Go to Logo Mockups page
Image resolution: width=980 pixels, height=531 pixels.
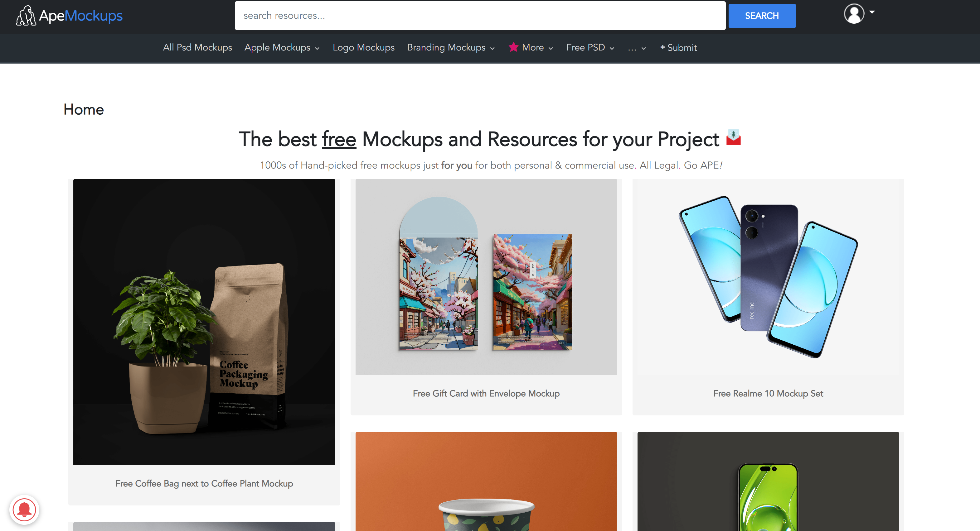[x=363, y=47]
